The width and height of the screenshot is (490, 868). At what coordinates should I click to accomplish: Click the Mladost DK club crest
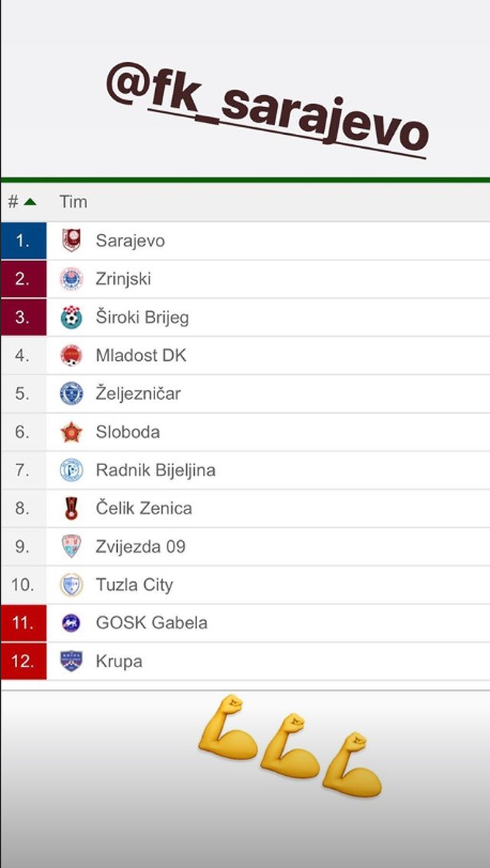[x=71, y=356]
